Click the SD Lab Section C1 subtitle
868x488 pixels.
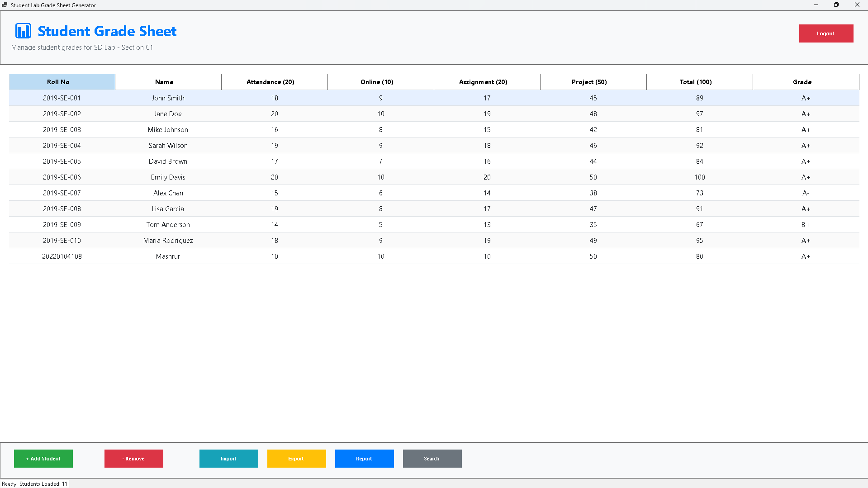pyautogui.click(x=82, y=47)
